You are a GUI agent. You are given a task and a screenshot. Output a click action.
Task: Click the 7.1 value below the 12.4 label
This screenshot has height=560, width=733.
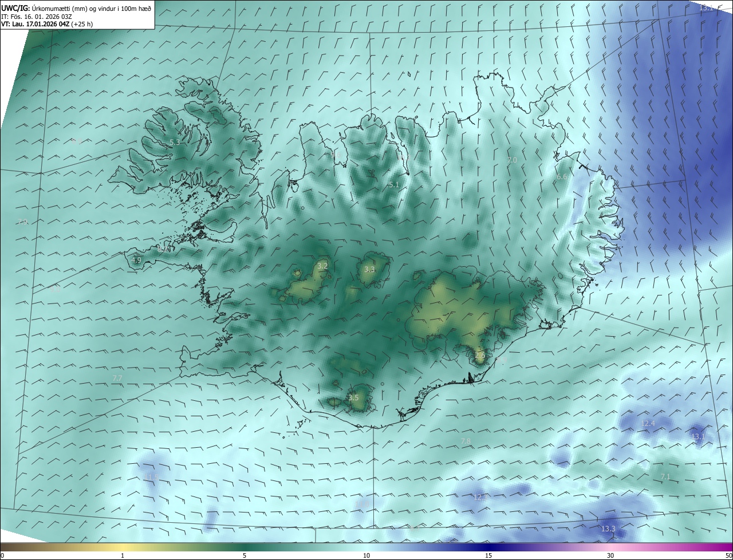pos(665,476)
